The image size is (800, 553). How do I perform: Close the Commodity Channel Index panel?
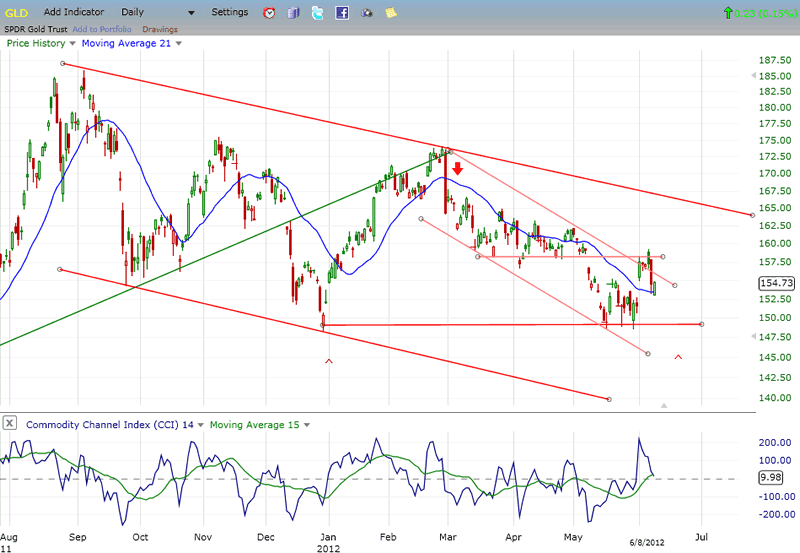[x=9, y=424]
